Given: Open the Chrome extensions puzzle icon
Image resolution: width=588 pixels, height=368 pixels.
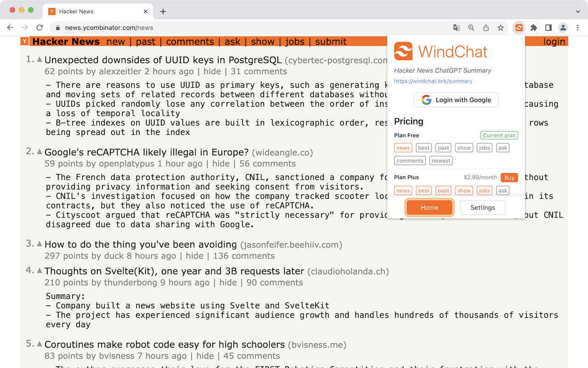Looking at the screenshot, I should (x=534, y=28).
